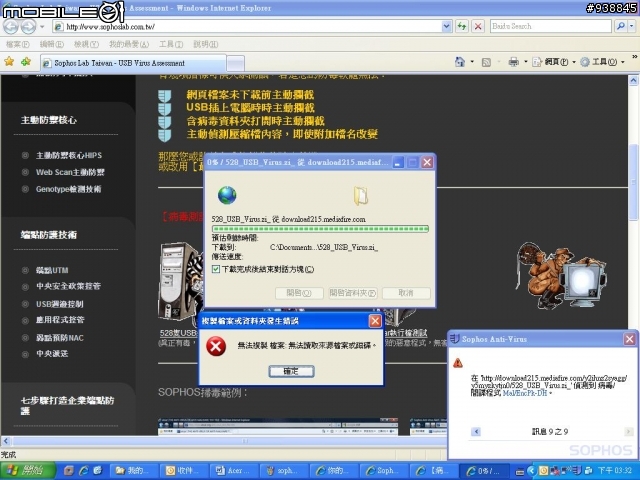The image size is (640, 480).
Task: Switch to the 收件 mail taskbar window
Action: click(184, 471)
